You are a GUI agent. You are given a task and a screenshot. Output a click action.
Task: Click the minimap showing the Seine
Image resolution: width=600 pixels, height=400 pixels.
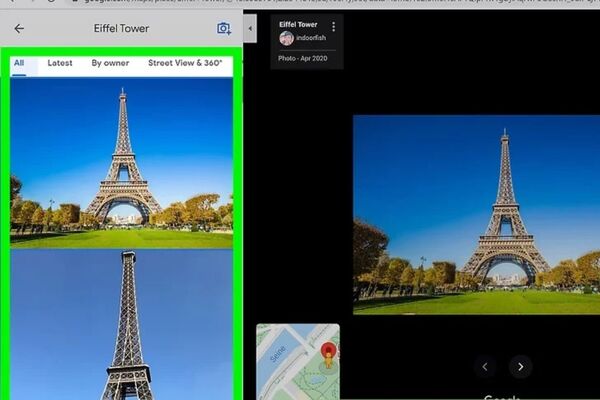285,360
